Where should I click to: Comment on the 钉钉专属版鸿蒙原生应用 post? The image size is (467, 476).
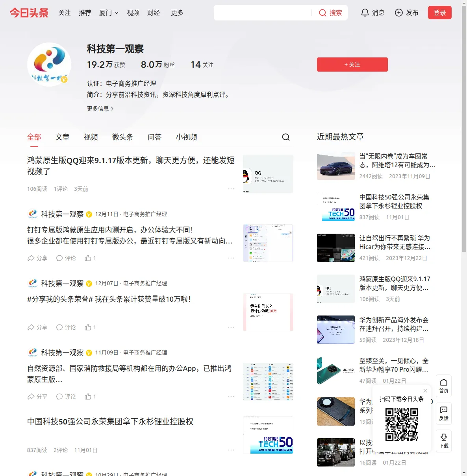[x=66, y=258]
